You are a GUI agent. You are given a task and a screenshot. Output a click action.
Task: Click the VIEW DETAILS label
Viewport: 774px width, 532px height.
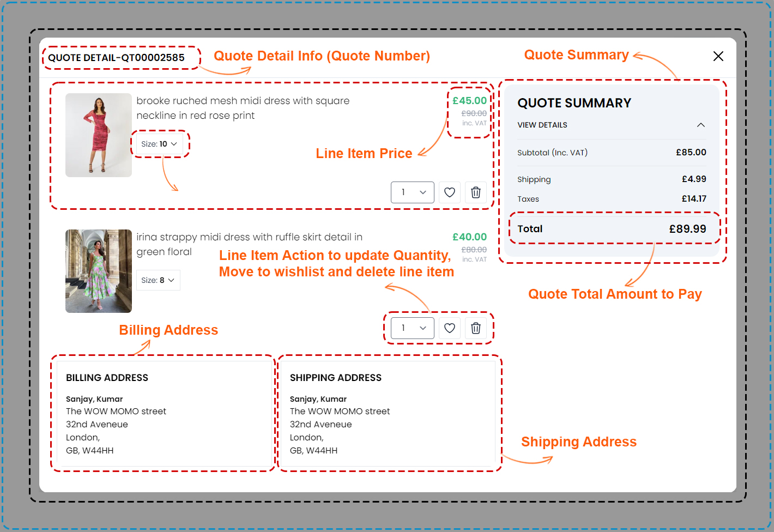pos(542,125)
